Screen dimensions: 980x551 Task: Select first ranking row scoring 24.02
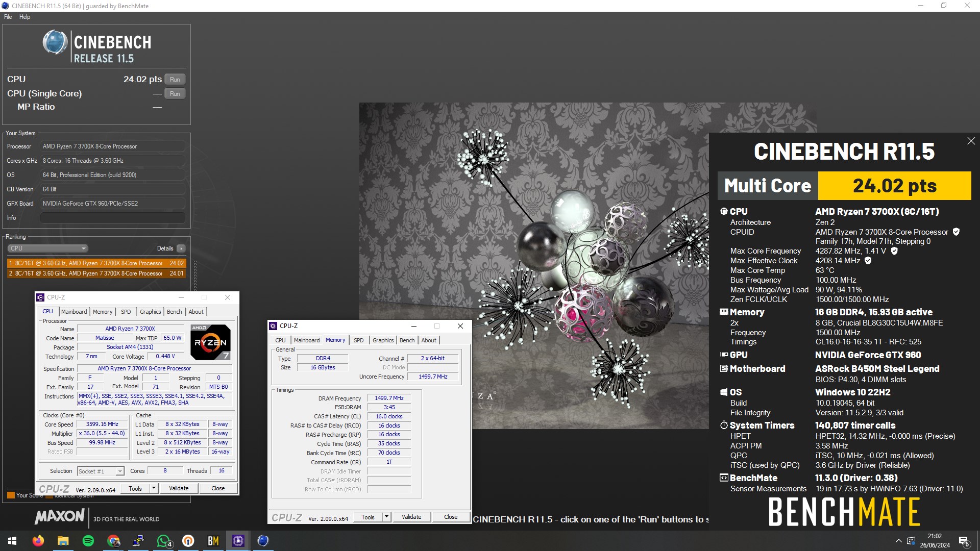(96, 263)
